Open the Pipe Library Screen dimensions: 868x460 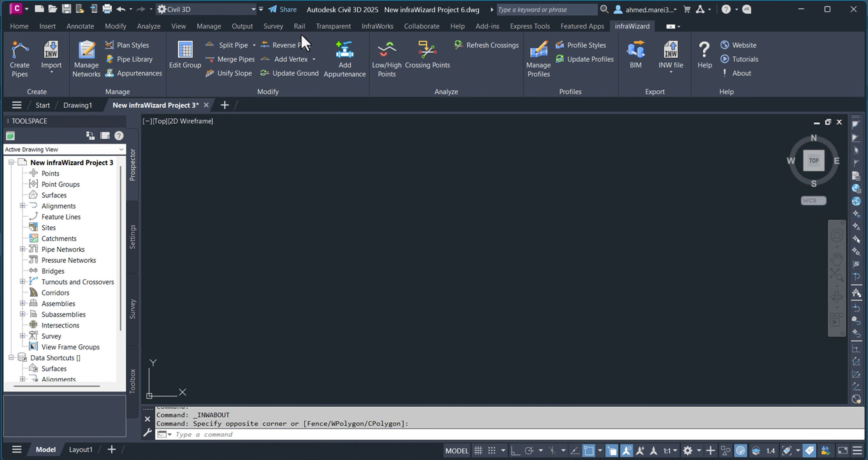[129, 59]
